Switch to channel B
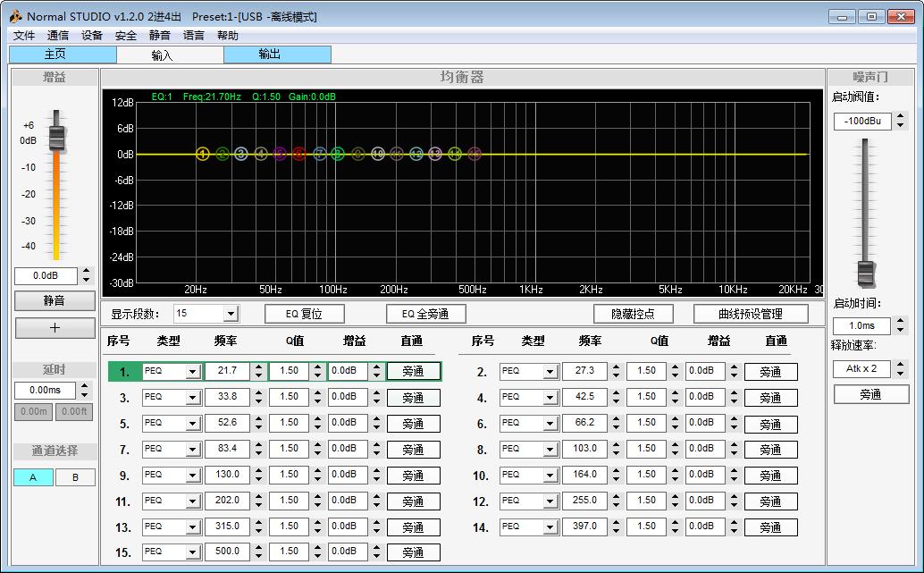This screenshot has height=573, width=924. (75, 477)
